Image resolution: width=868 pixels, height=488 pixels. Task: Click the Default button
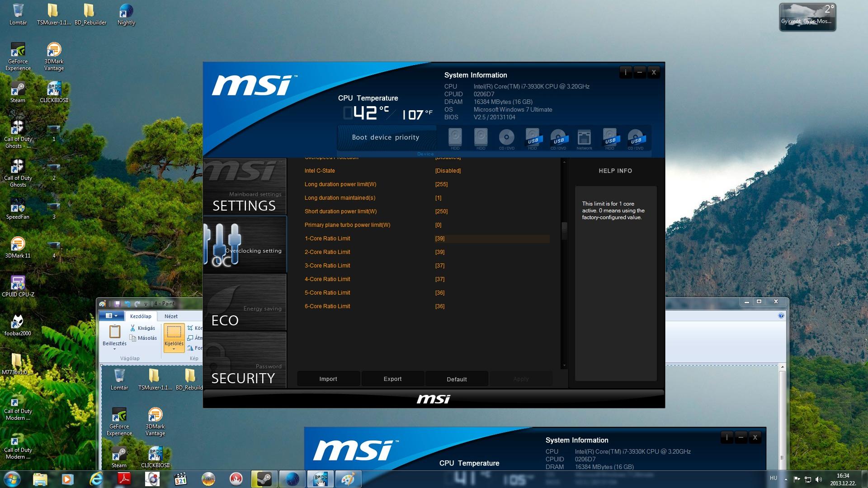pyautogui.click(x=457, y=379)
